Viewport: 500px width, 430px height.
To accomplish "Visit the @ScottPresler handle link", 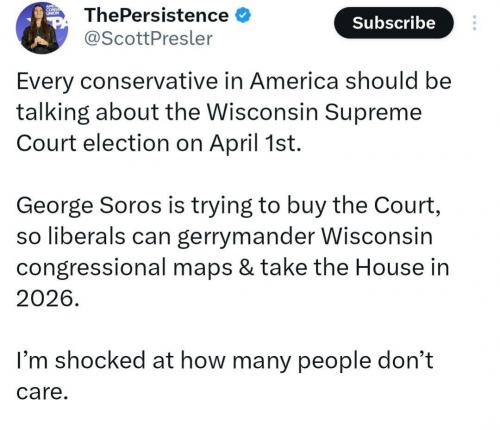I will point(148,39).
